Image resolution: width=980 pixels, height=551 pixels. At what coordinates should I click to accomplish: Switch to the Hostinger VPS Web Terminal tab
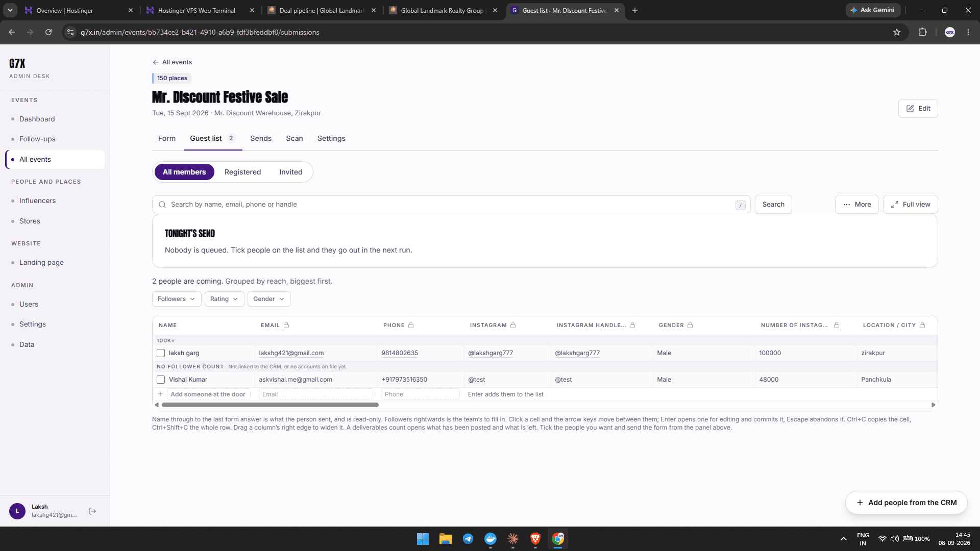[x=197, y=10]
